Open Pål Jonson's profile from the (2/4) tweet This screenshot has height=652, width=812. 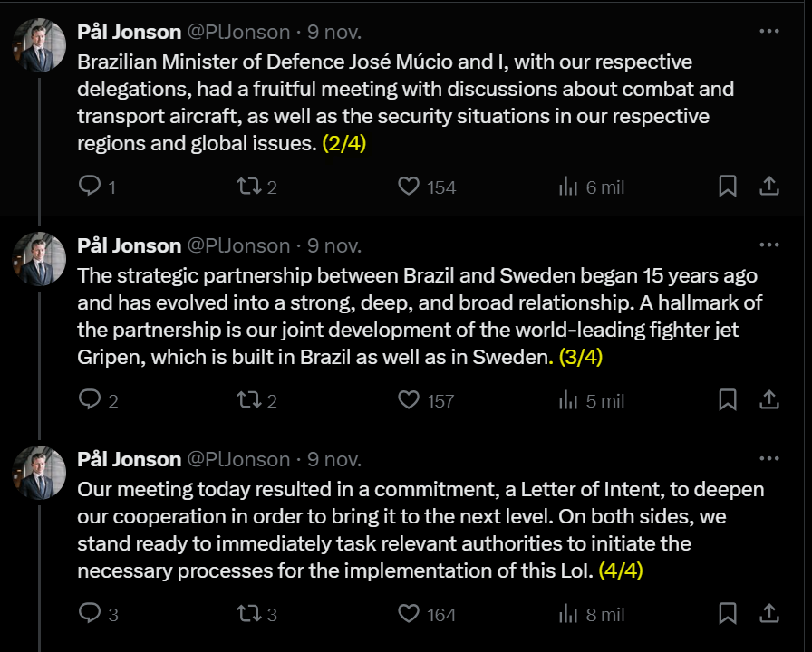point(130,32)
